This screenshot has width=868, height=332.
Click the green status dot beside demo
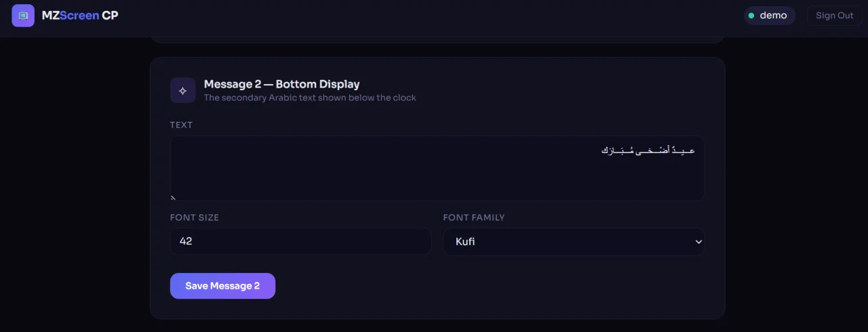(x=751, y=16)
